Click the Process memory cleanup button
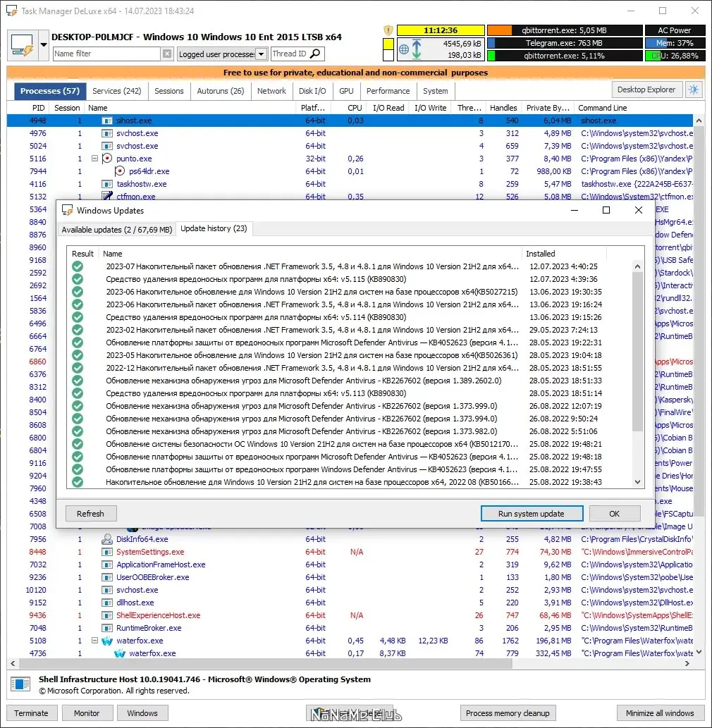 click(x=508, y=713)
